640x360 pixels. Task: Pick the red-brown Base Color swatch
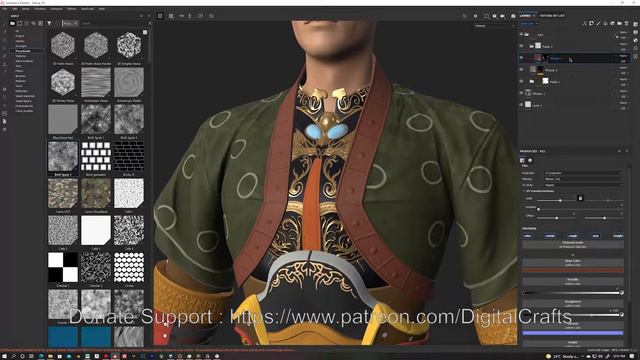[573, 270]
